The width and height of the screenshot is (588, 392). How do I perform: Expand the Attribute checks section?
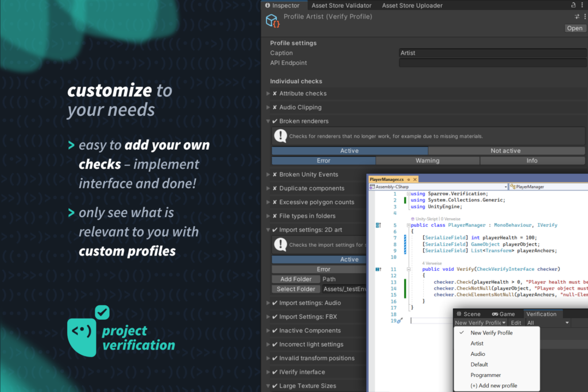click(x=268, y=94)
